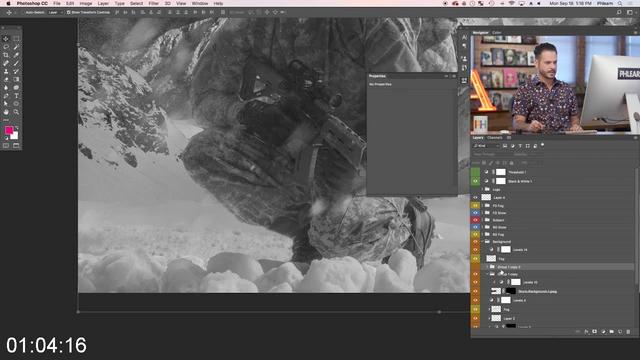Toggle the Auto-Select checkbox
This screenshot has height=360, width=640.
[x=22, y=12]
